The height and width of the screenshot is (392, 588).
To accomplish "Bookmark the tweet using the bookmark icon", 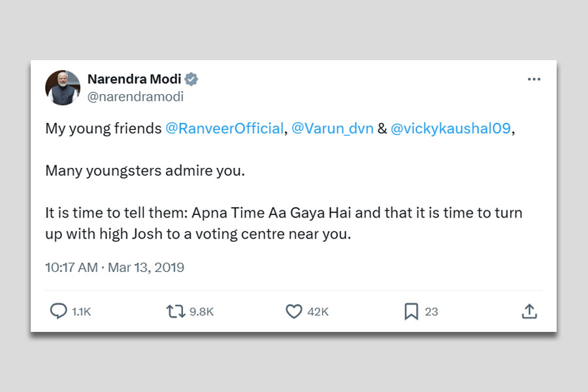I will pos(411,312).
